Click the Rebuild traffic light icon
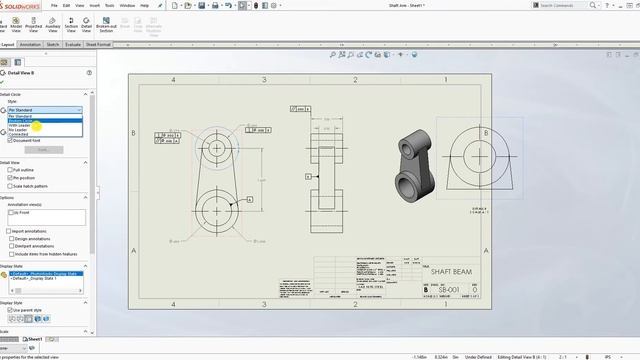640x360 pixels. 256,6
